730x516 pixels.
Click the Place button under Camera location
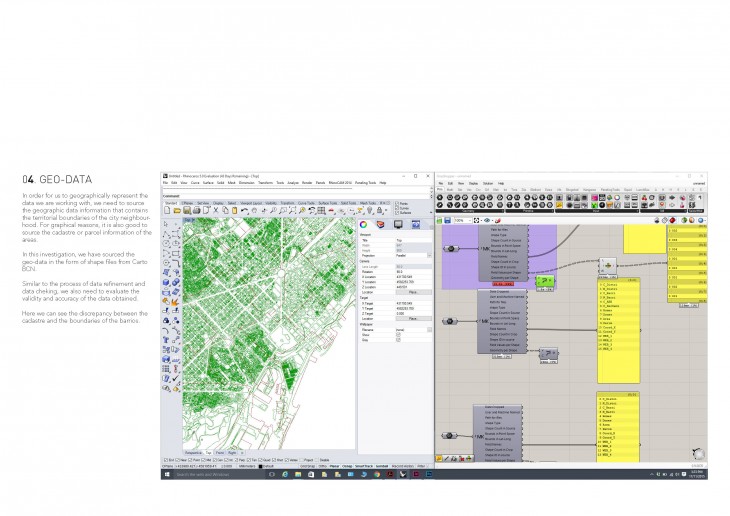tap(413, 291)
